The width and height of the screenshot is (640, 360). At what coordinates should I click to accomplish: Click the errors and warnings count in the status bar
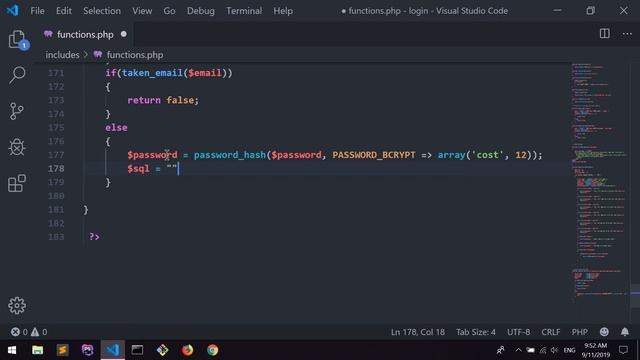click(29, 332)
